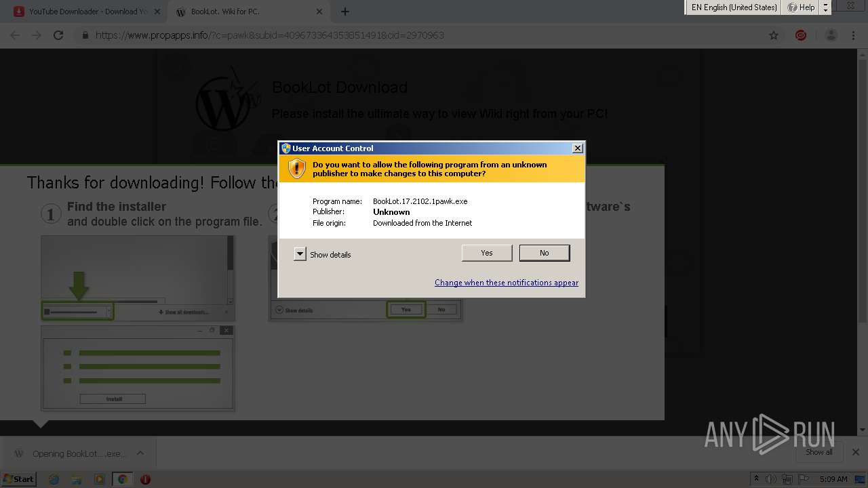The height and width of the screenshot is (488, 868).
Task: Click Yes in the User Account Control dialog
Action: click(486, 253)
